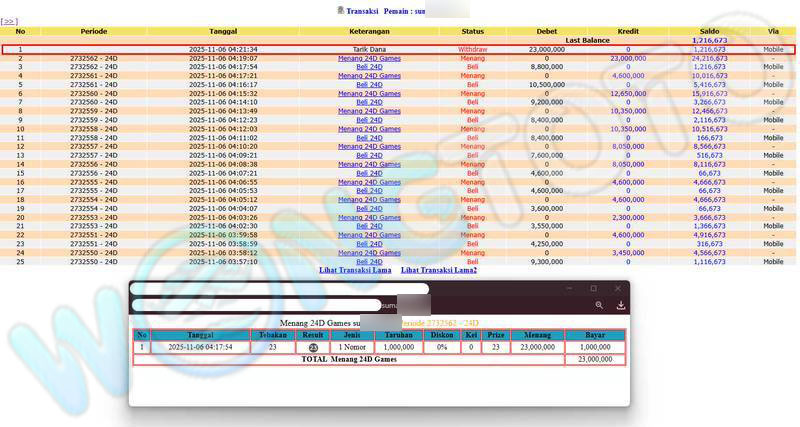Click the Keterangan column header
Image resolution: width=800 pixels, height=427 pixels.
(x=369, y=31)
